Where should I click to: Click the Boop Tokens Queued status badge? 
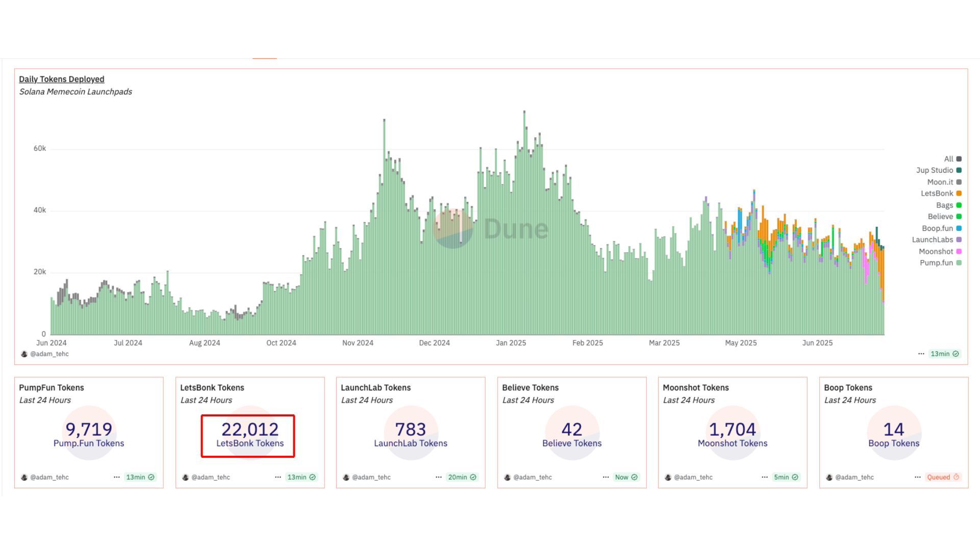943,477
